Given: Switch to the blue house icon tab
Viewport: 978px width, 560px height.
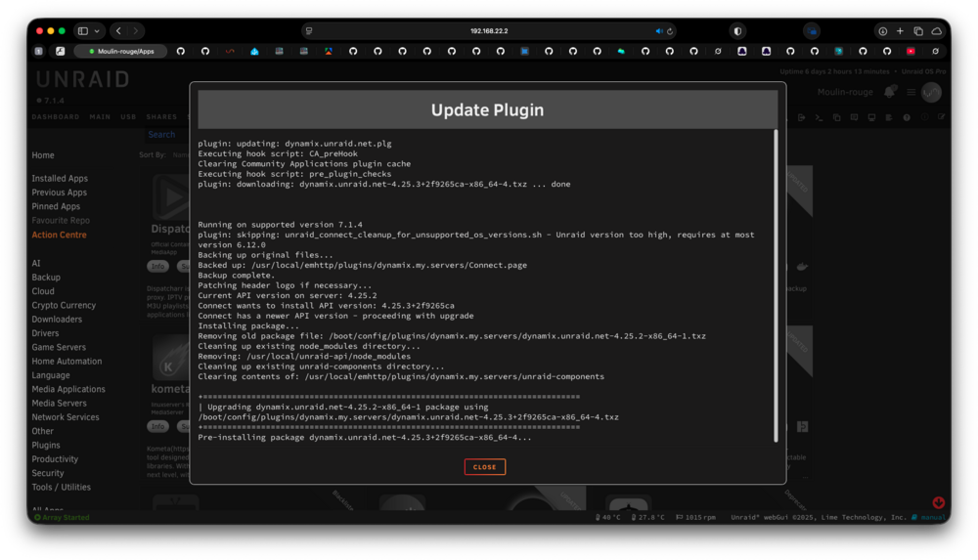Looking at the screenshot, I should coord(254,51).
